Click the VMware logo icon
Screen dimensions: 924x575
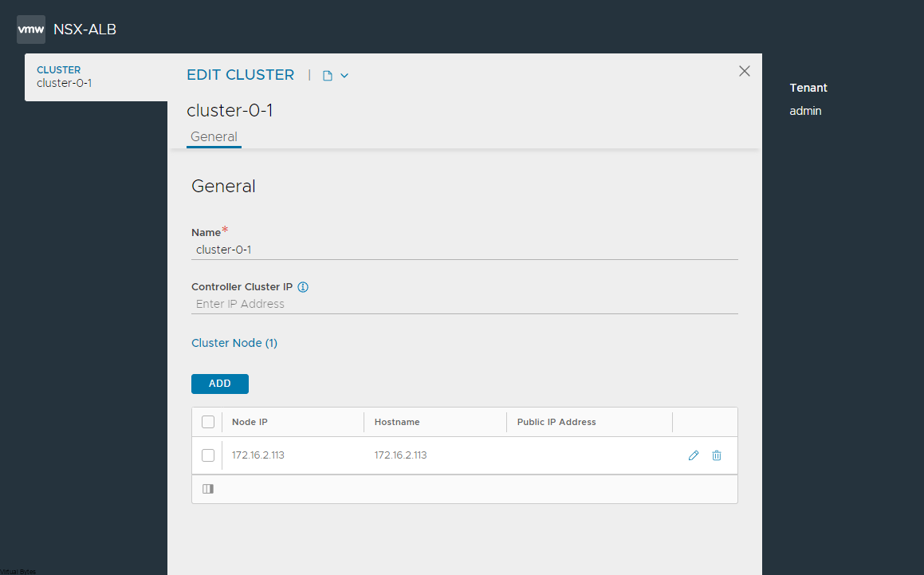[x=31, y=30]
